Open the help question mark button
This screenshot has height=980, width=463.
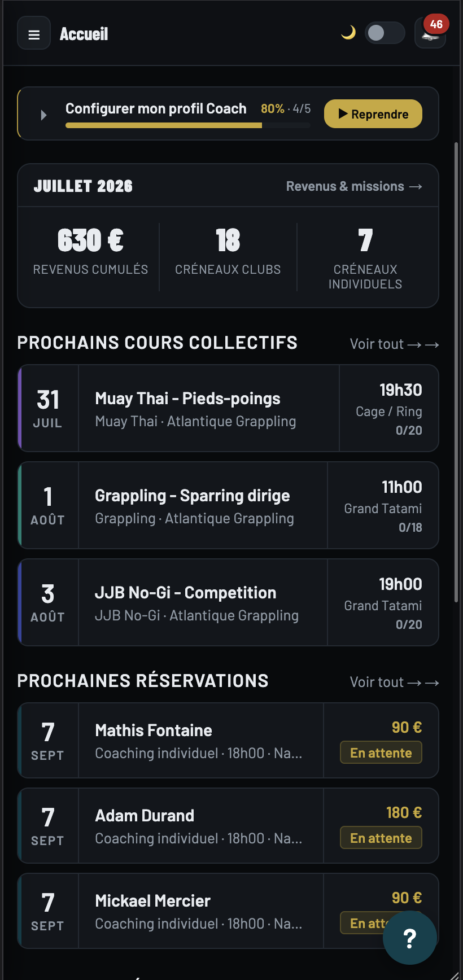[410, 938]
